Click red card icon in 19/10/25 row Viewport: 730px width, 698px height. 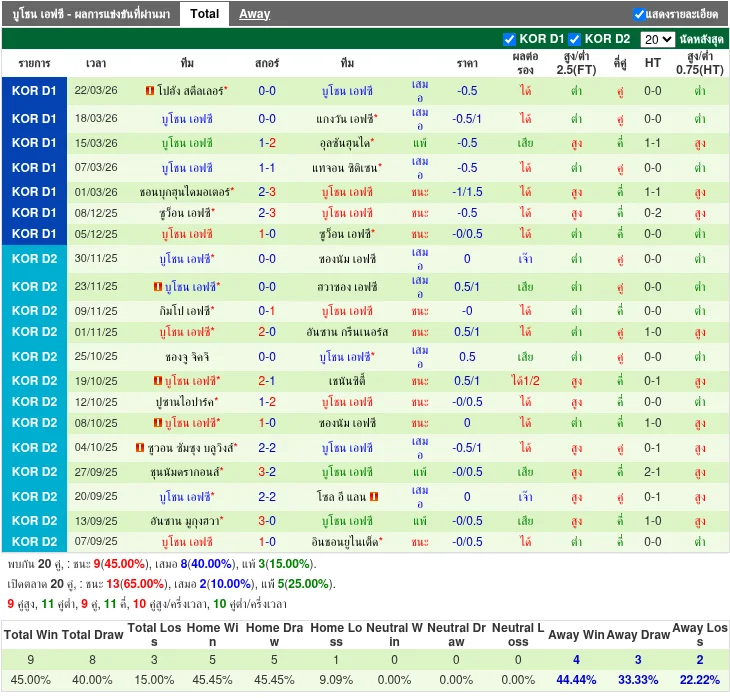[x=158, y=381]
